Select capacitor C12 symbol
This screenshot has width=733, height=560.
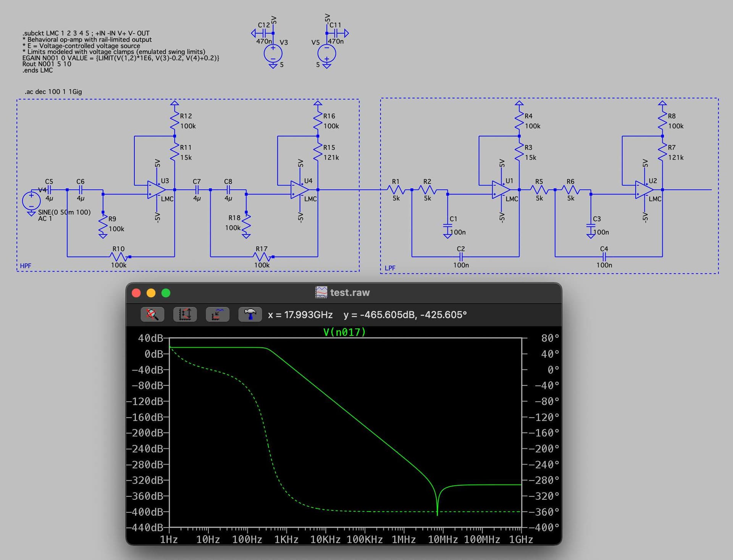click(264, 34)
